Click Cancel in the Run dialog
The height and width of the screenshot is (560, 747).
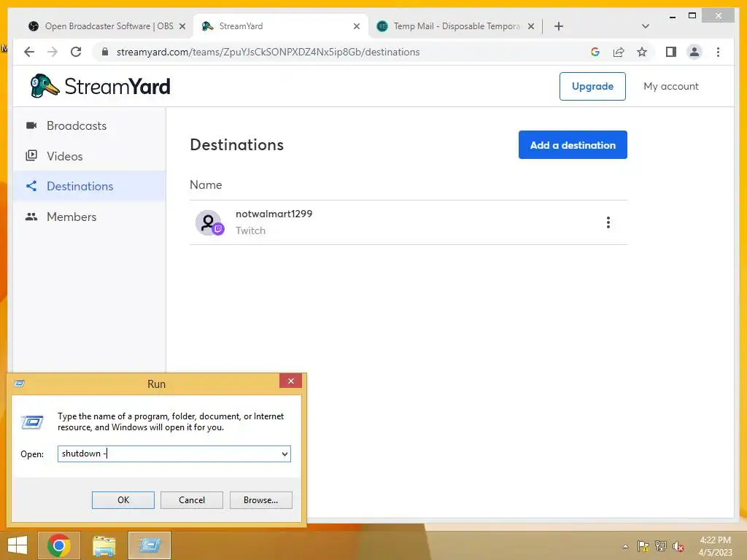point(192,500)
